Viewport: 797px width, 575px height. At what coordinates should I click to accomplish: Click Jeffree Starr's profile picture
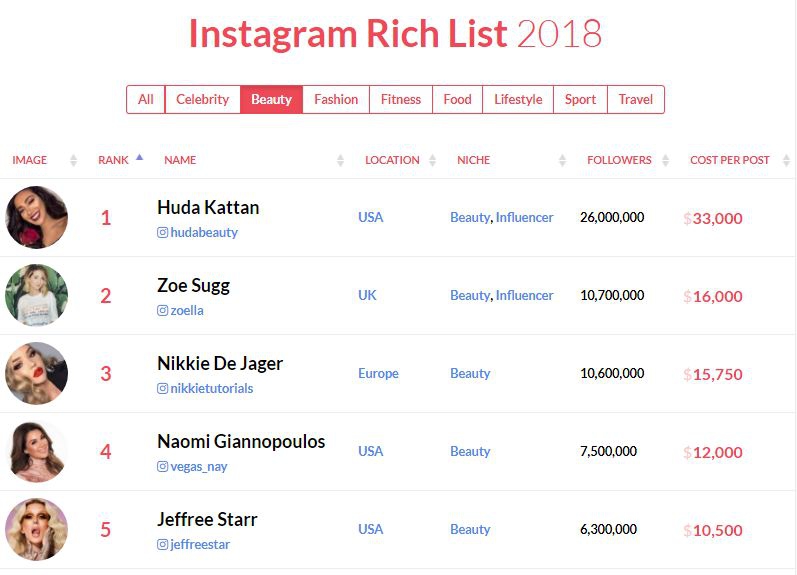(37, 529)
